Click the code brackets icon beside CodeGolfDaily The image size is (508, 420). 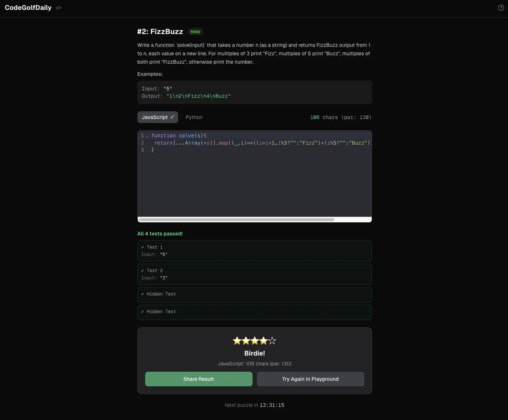(58, 7)
